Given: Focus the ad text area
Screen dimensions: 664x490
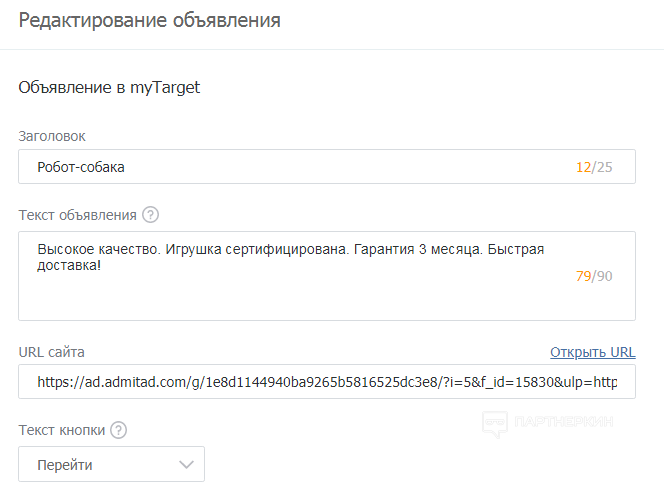Looking at the screenshot, I should pyautogui.click(x=300, y=295).
